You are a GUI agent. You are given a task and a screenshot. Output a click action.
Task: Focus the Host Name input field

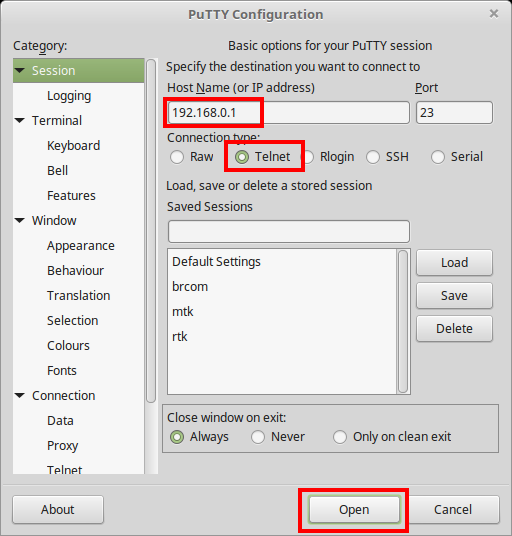pyautogui.click(x=289, y=112)
